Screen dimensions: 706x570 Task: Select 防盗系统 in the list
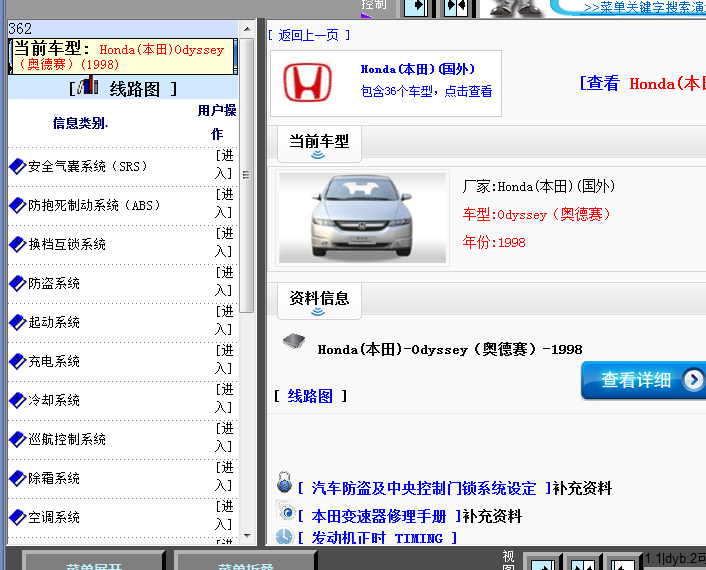pyautogui.click(x=54, y=284)
